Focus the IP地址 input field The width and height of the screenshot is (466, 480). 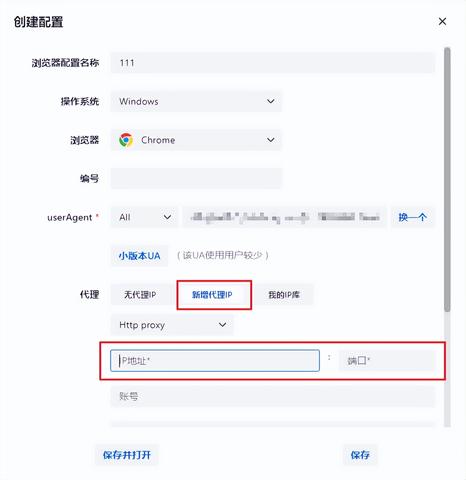(215, 361)
